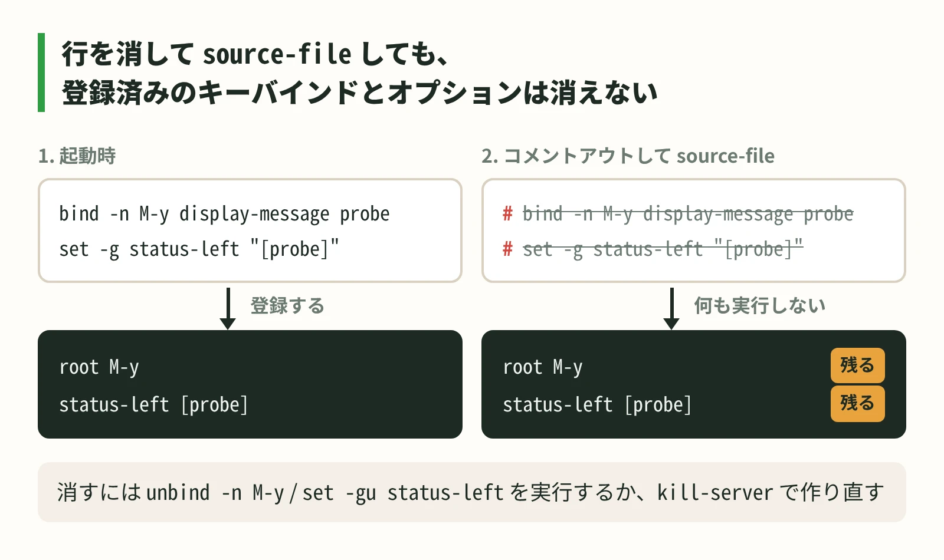Click the uncommented 'set -g status-left "[probe]"' line
Screen dimensions: 944x560
coord(199,249)
